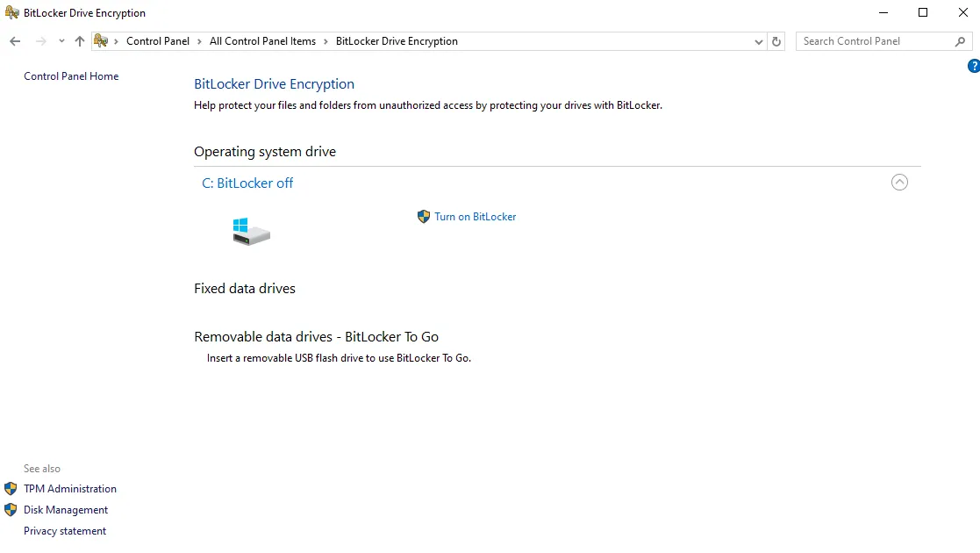Collapse the C: BitLocker off section
Screen dimensions: 980x553
coord(899,182)
